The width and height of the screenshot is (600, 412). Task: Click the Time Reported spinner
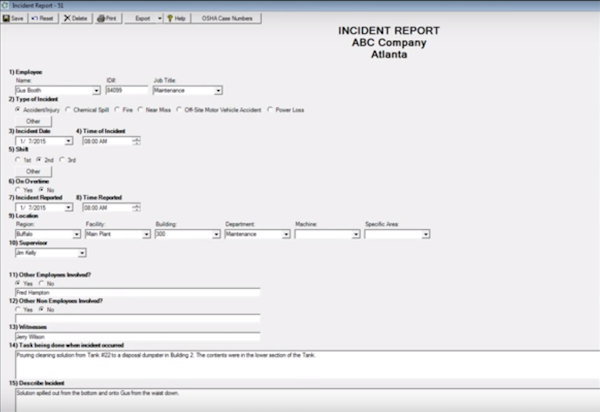(136, 207)
